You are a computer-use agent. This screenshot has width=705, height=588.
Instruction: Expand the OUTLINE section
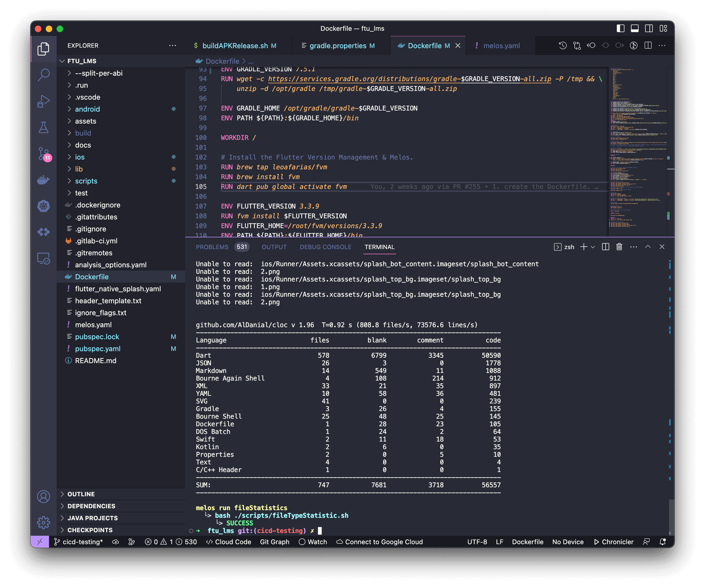pyautogui.click(x=81, y=494)
